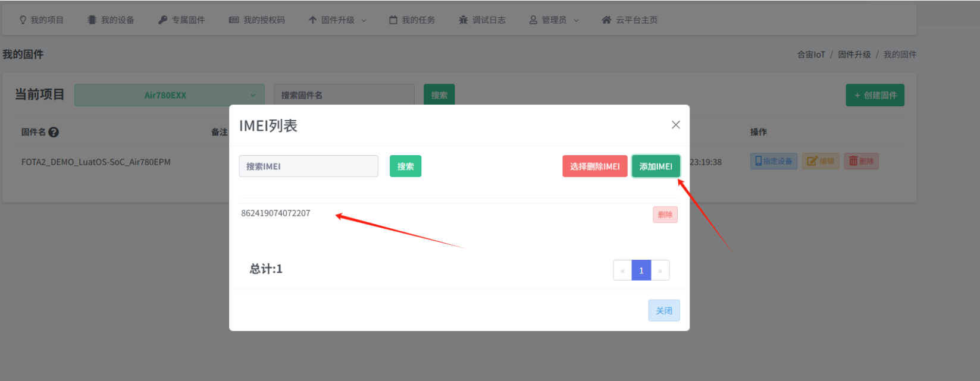This screenshot has width=980, height=381.
Task: Click the lightbulb icon beside 我的项目
Action: point(23,20)
